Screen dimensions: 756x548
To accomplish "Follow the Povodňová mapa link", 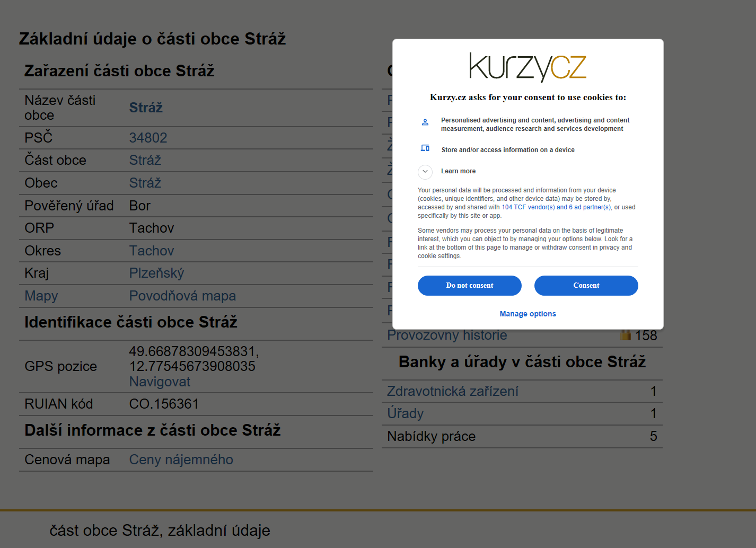I will 183,296.
